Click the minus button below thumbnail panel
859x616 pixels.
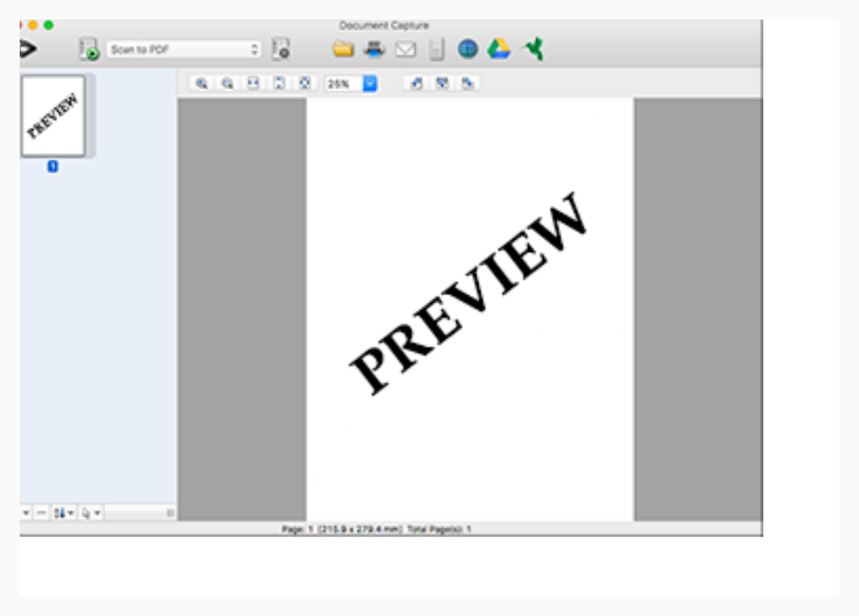tap(42, 513)
